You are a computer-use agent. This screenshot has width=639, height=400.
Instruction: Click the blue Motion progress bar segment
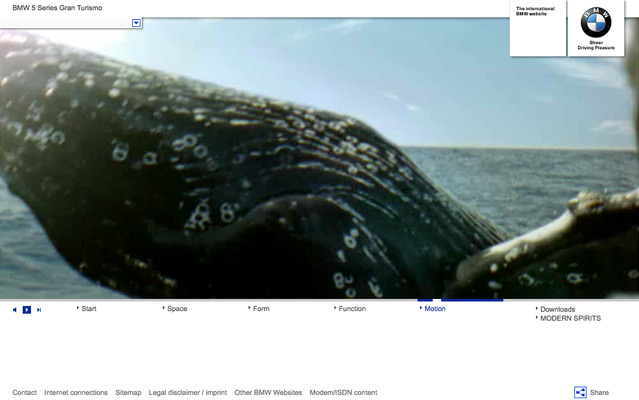(472, 300)
